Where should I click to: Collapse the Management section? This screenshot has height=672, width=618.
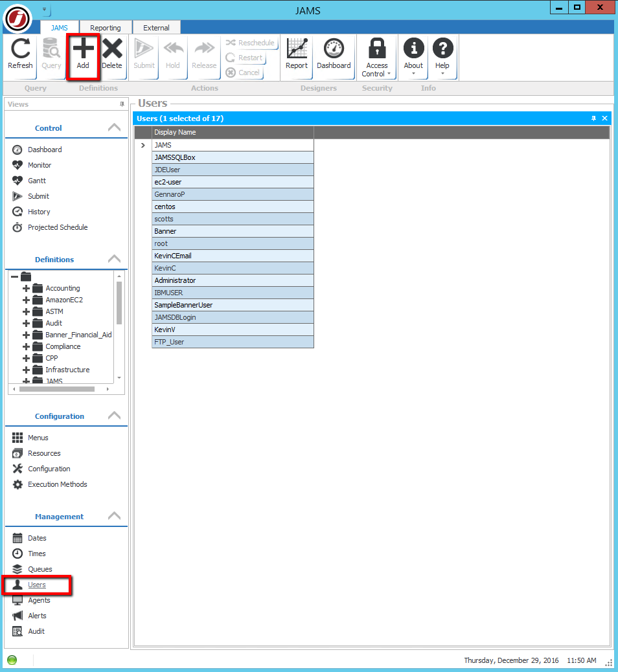coord(114,516)
